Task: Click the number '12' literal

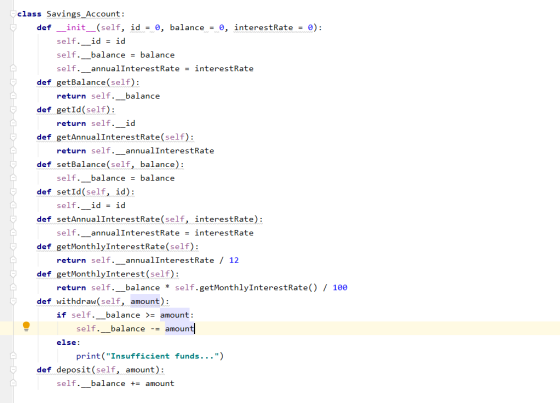Action: point(234,260)
